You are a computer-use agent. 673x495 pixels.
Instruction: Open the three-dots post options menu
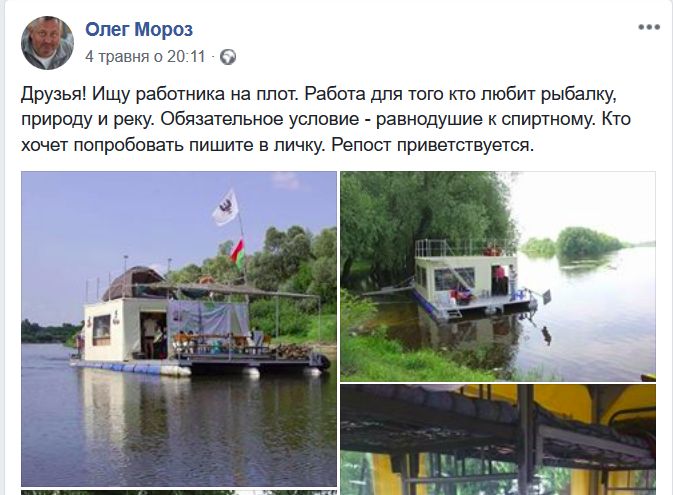(x=649, y=27)
